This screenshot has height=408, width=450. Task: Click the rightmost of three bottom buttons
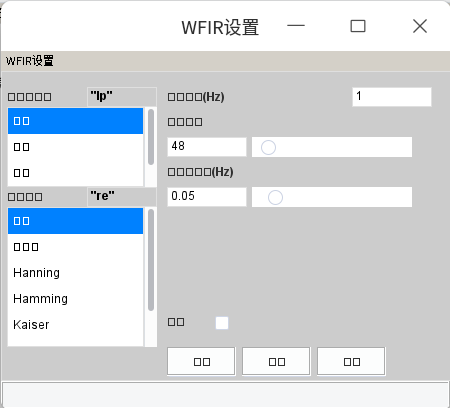click(x=351, y=362)
